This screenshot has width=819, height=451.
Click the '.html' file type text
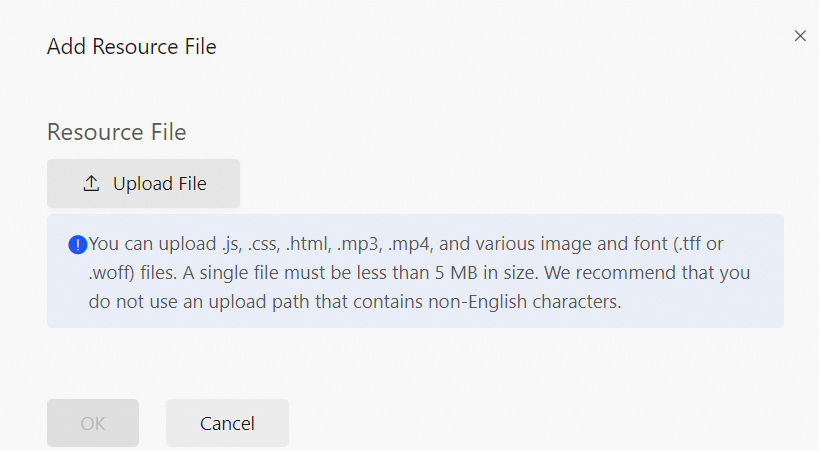coord(308,244)
